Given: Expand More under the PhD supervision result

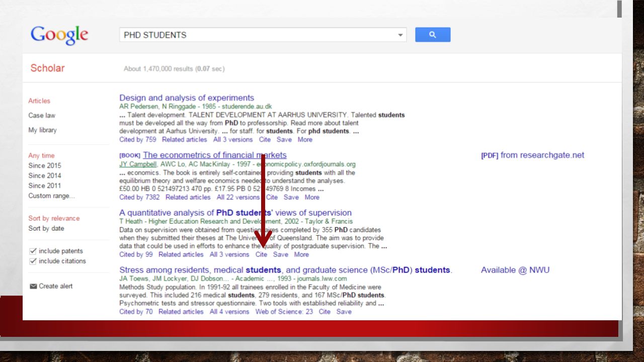Looking at the screenshot, I should pos(301,254).
